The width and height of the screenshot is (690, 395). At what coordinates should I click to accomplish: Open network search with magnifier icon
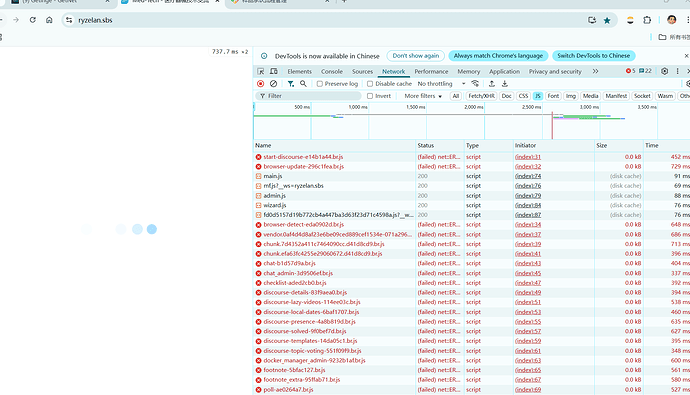point(303,84)
